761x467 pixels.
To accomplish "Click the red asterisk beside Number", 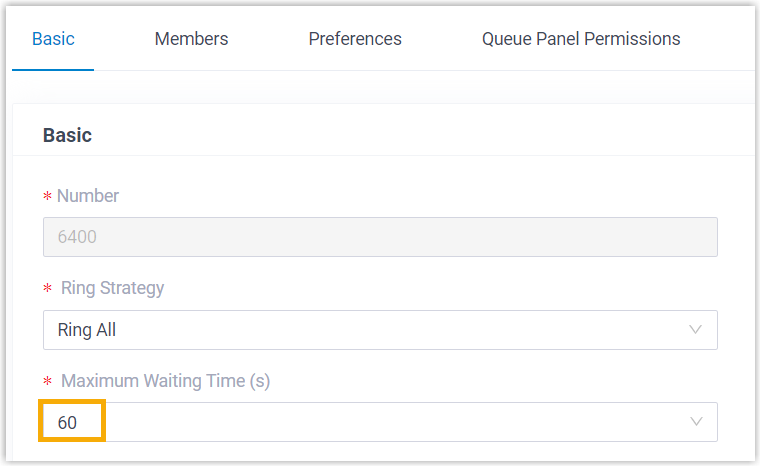I will tap(47, 197).
